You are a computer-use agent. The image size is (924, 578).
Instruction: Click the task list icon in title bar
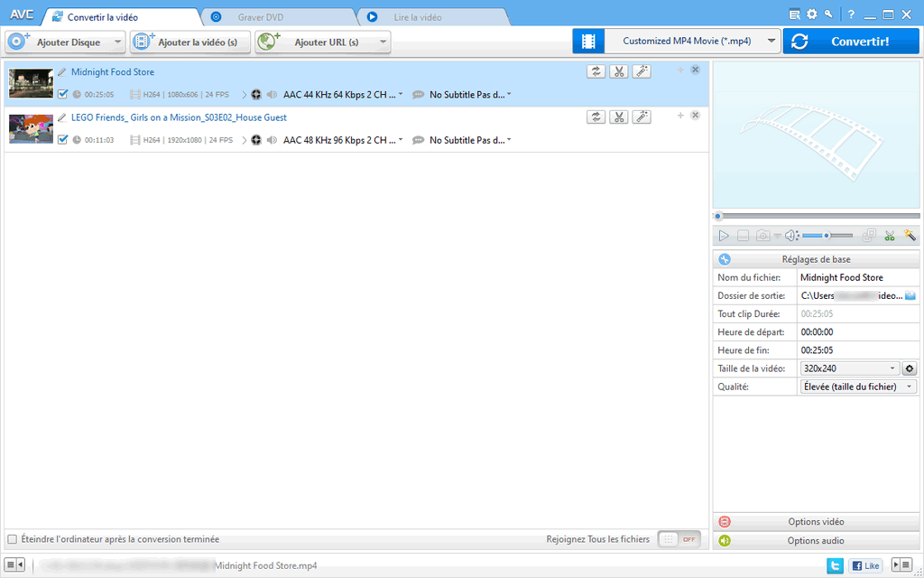click(796, 14)
